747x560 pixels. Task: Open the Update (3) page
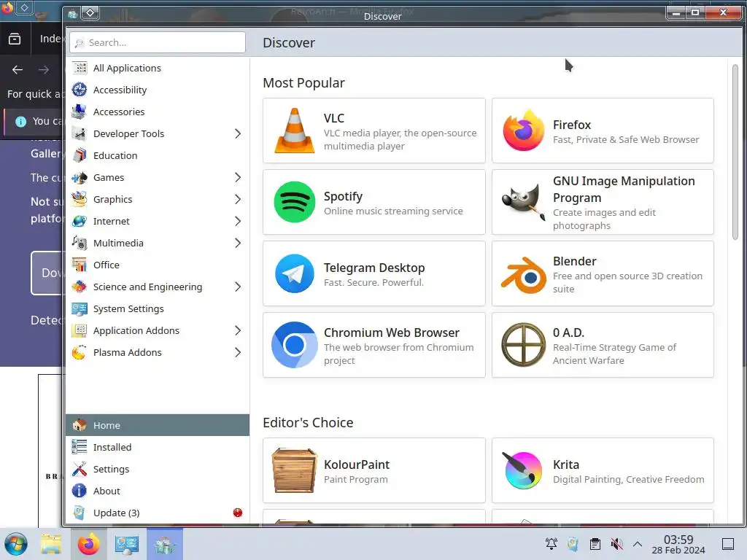coord(158,513)
